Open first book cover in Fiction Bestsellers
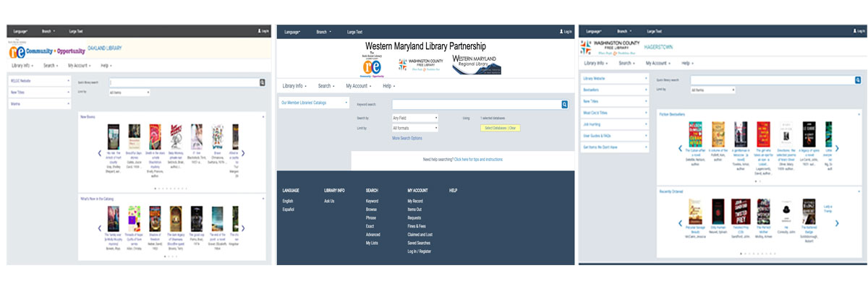Screen dimensions: 868x289 [696, 134]
